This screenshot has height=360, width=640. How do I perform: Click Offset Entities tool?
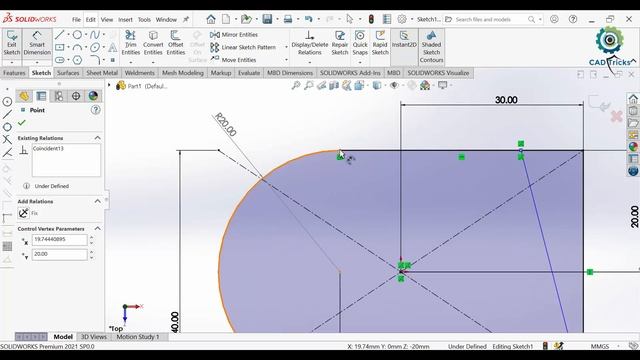(x=176, y=43)
